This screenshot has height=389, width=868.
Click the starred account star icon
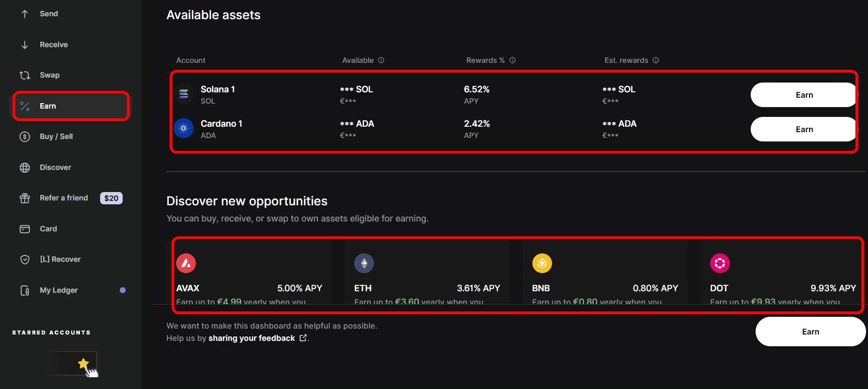[x=83, y=363]
